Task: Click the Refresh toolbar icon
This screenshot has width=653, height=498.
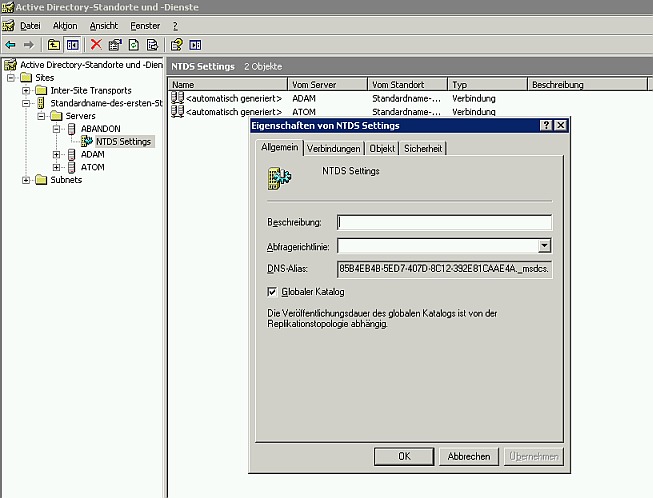Action: point(134,45)
